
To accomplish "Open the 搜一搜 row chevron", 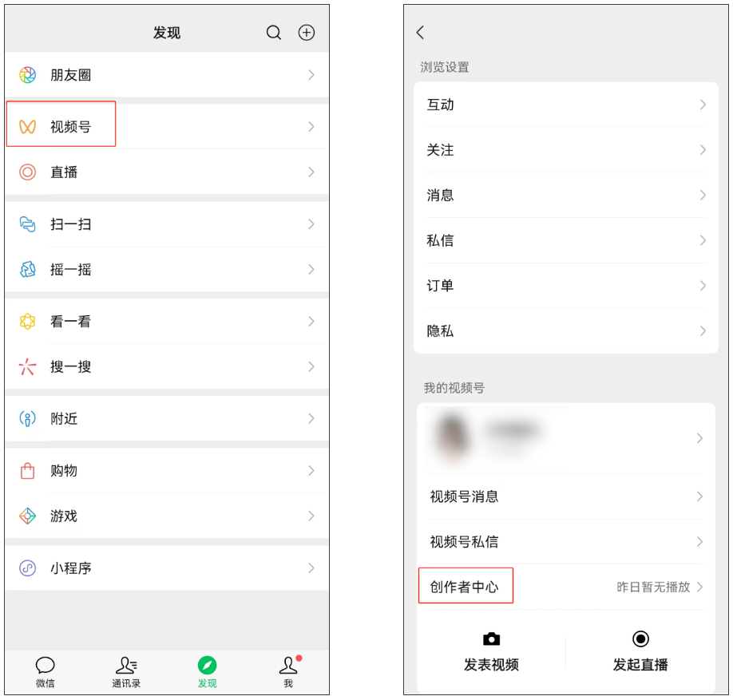I will [311, 367].
